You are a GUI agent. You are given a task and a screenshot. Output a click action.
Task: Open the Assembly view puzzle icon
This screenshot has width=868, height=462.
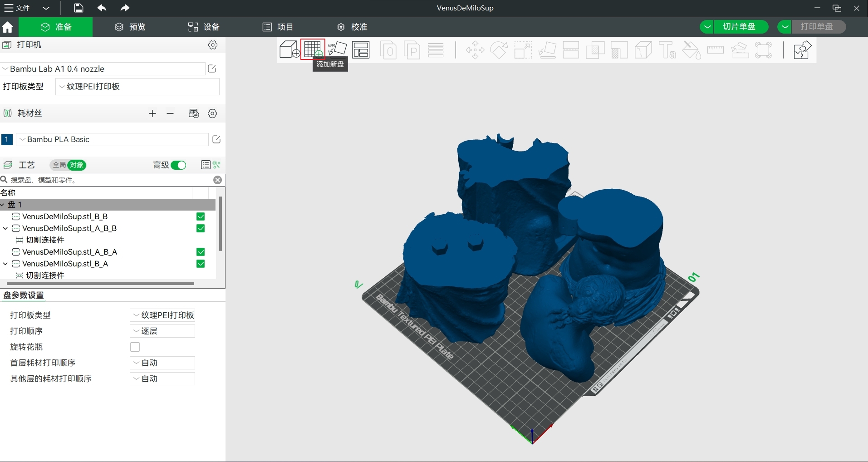802,50
